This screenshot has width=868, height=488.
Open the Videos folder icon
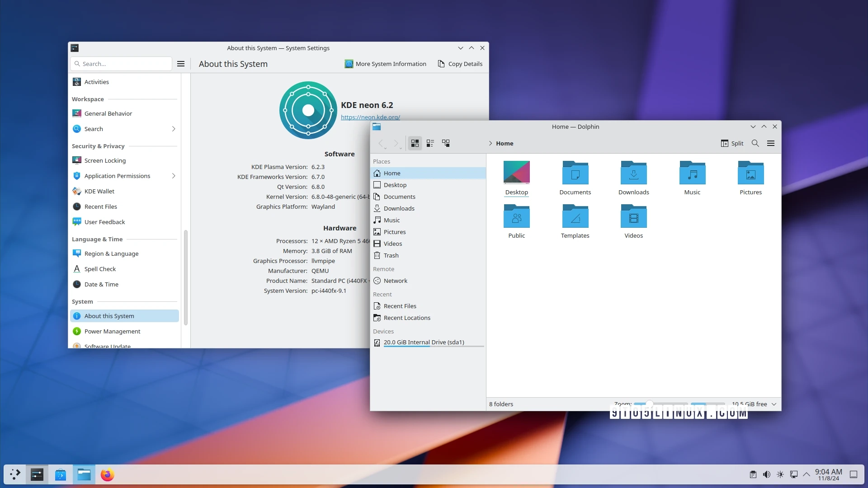point(634,216)
